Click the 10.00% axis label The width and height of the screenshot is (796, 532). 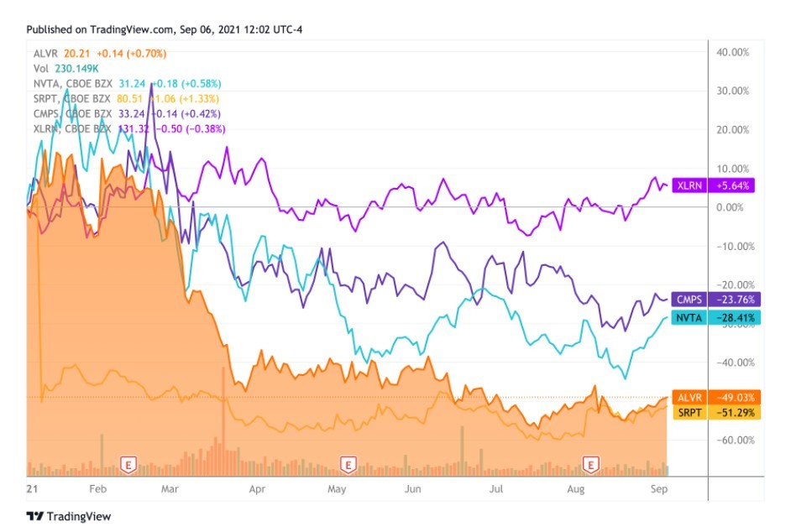click(x=732, y=169)
